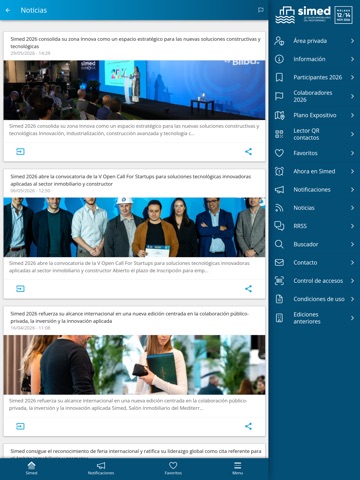
Task: Open the Simed logo in the side panel
Action: (314, 15)
